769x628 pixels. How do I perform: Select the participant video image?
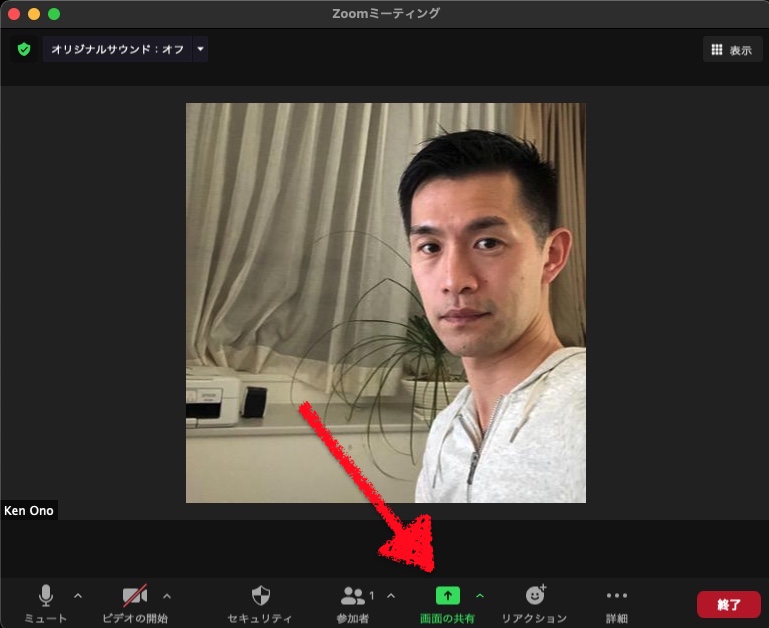(x=385, y=302)
